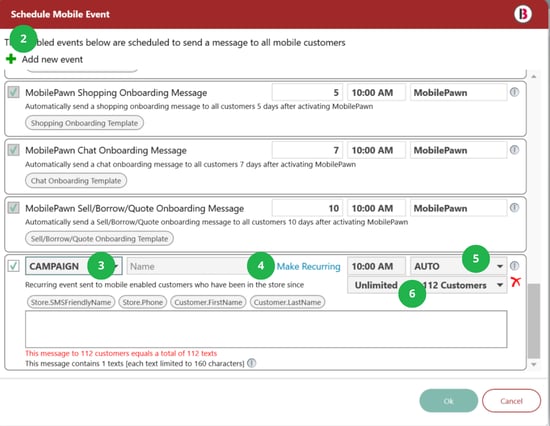Click 'MobilePawn Shopping Onboarding Message' title
Screen dimensions: 550x426
[116, 93]
